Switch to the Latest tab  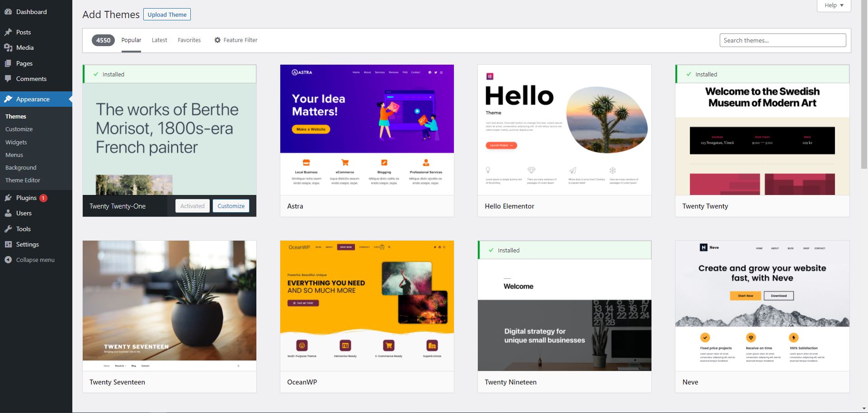click(x=159, y=40)
